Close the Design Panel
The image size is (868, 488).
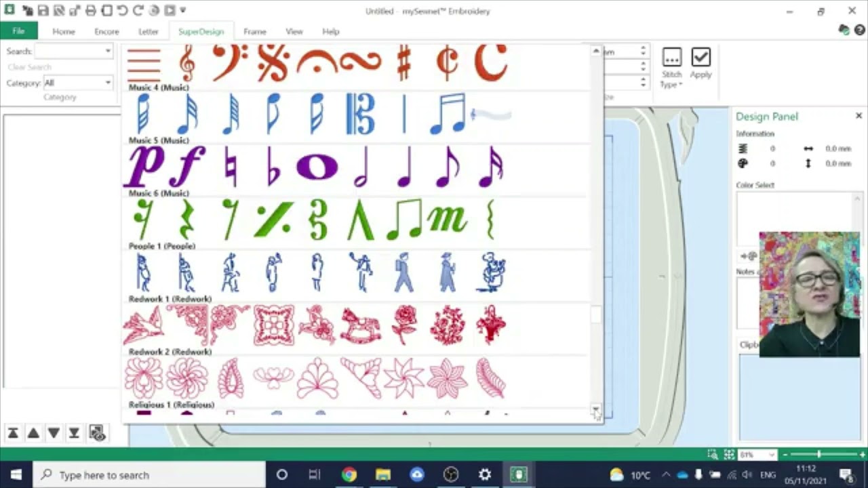859,116
